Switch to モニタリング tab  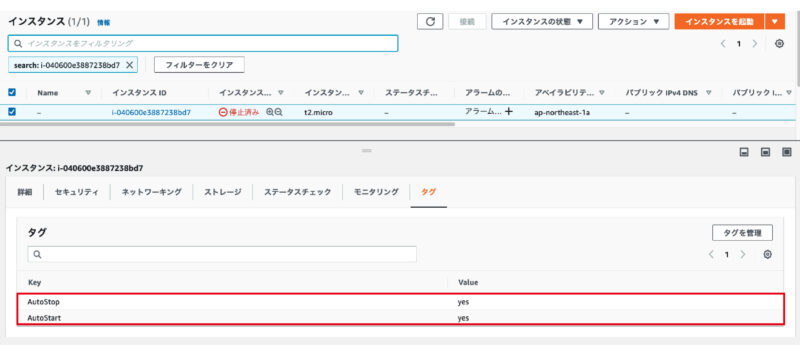click(376, 192)
